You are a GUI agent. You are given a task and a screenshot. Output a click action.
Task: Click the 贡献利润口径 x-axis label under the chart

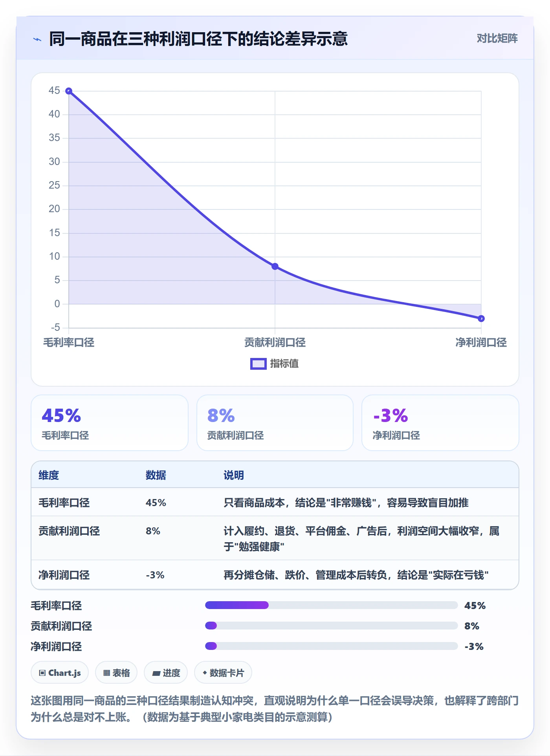[275, 343]
